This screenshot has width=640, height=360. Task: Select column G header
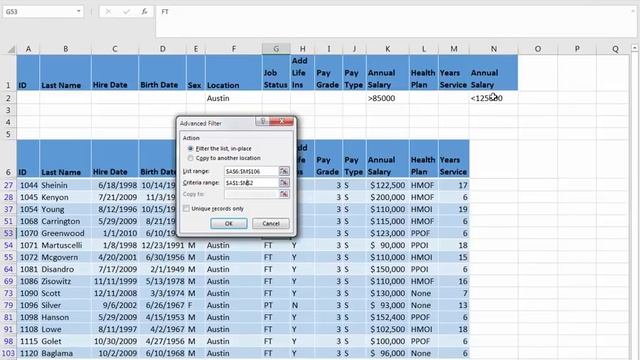pos(276,49)
